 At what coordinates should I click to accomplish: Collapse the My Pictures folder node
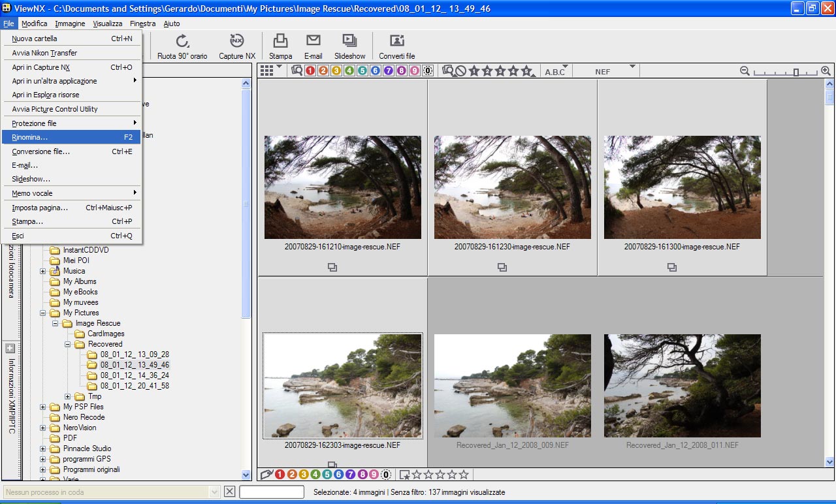coord(43,313)
